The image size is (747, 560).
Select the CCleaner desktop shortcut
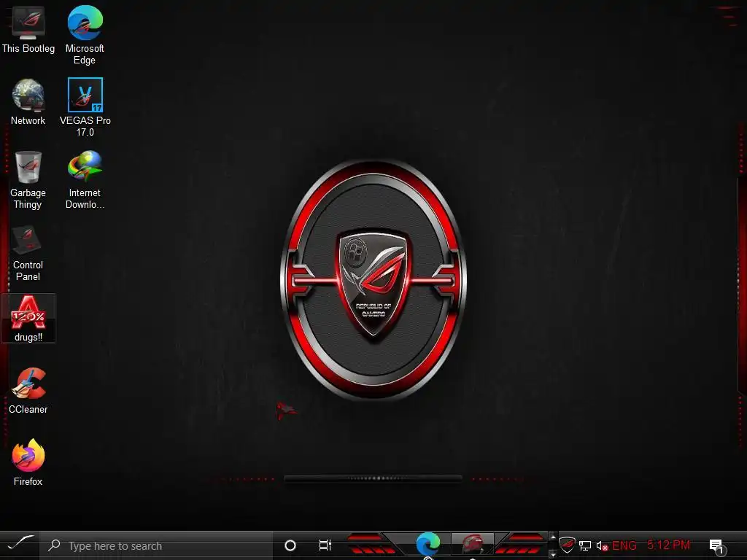click(28, 391)
